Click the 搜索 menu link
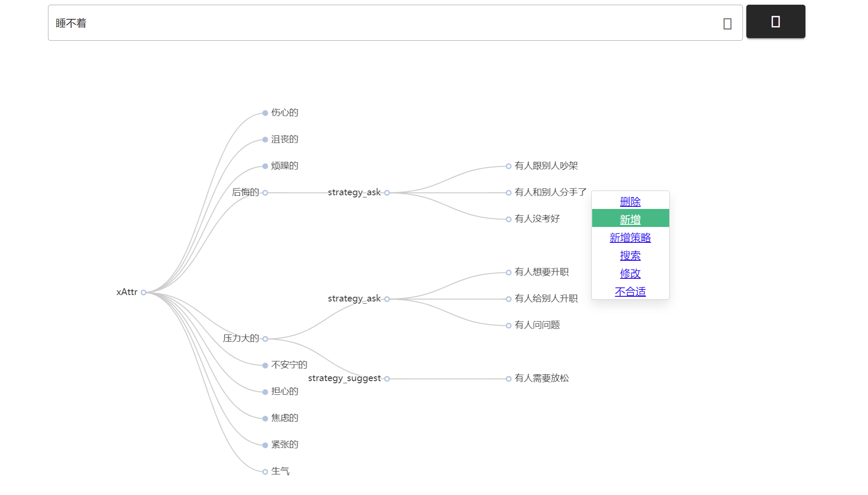The height and width of the screenshot is (495, 868). click(630, 256)
